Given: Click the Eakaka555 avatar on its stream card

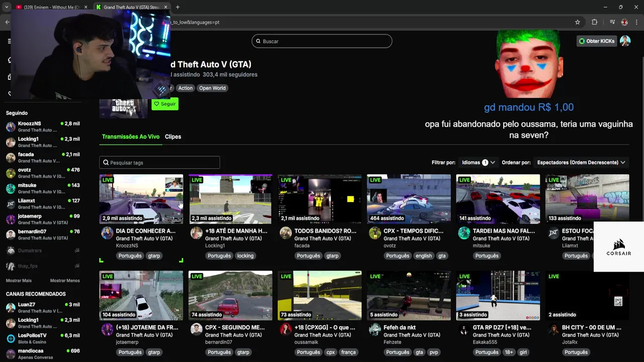Looking at the screenshot, I should pos(464,329).
